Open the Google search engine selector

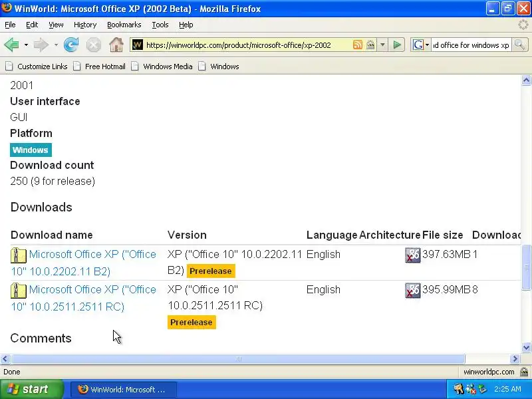coord(421,45)
